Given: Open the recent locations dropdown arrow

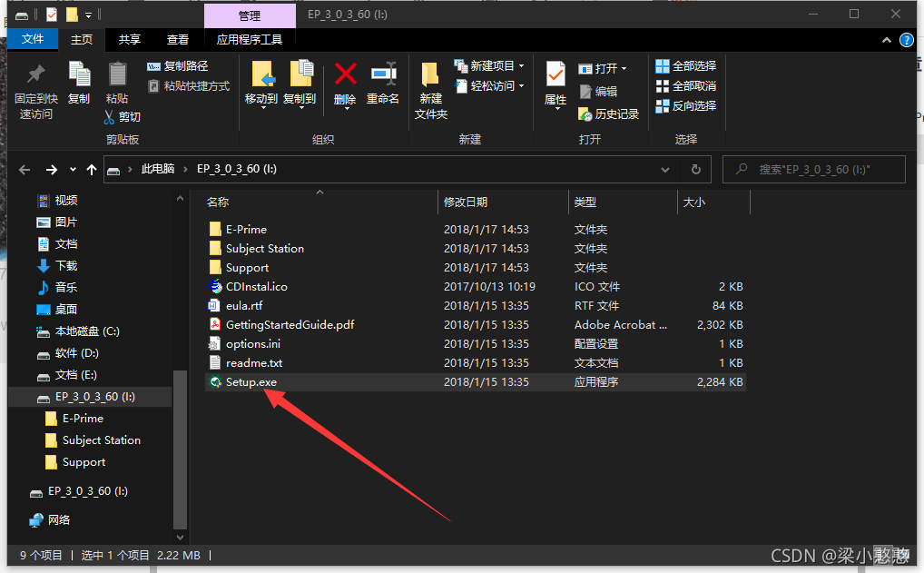Looking at the screenshot, I should (x=73, y=170).
